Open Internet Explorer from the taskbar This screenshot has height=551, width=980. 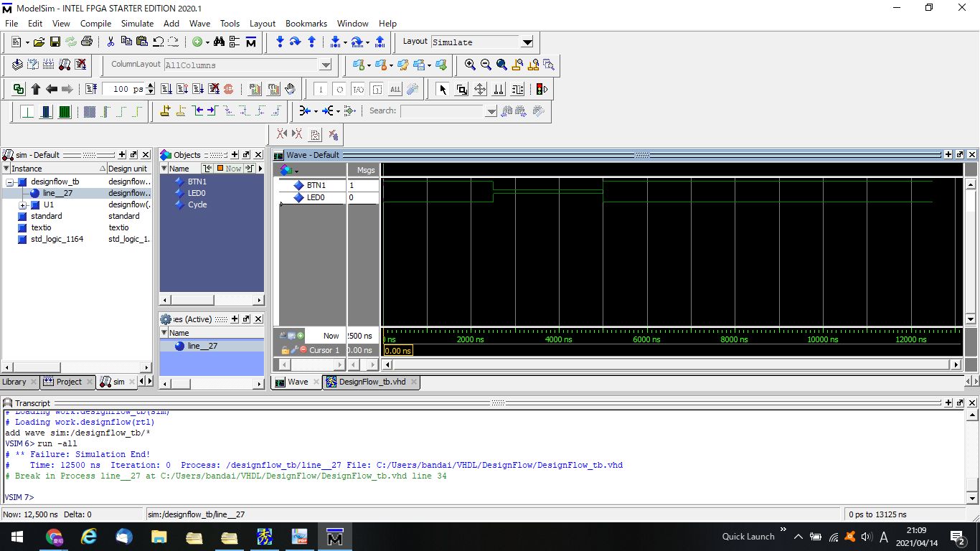[89, 536]
